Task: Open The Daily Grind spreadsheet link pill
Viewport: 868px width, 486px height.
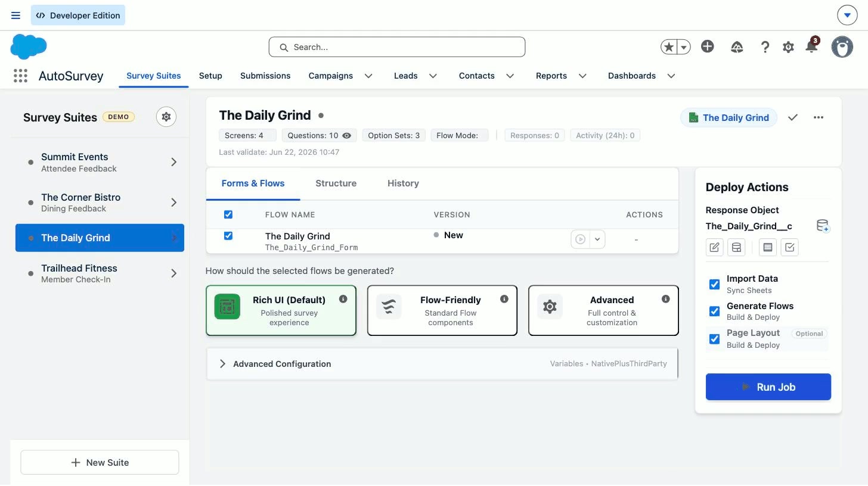Action: pos(728,117)
